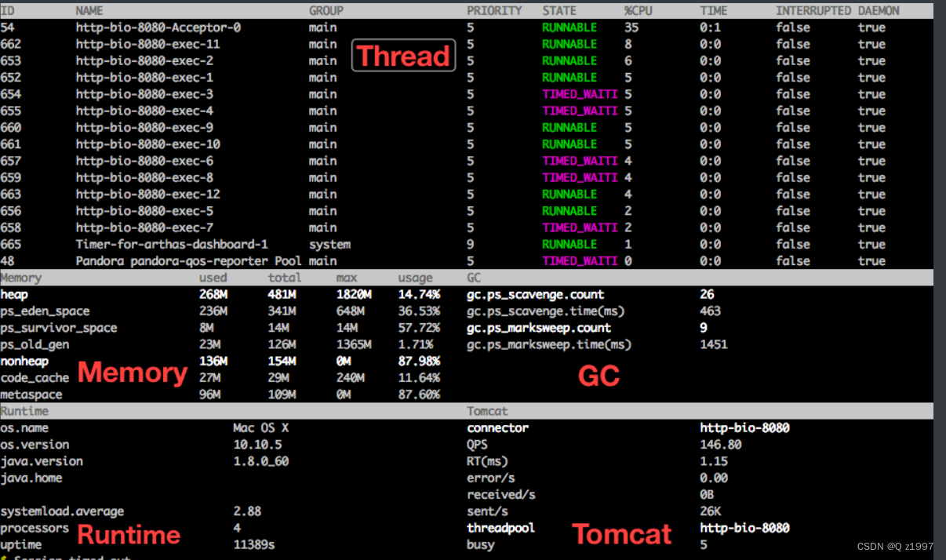946x560 pixels.
Task: Click gc.ps_marksweep.time(ms) label
Action: (549, 344)
